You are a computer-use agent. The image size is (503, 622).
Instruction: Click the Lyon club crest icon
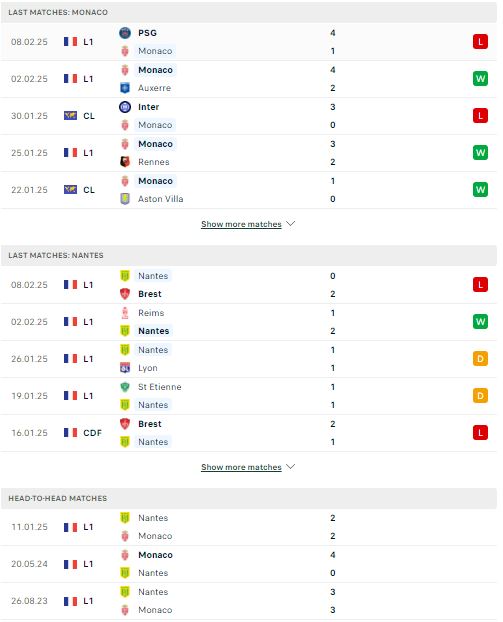(x=125, y=368)
